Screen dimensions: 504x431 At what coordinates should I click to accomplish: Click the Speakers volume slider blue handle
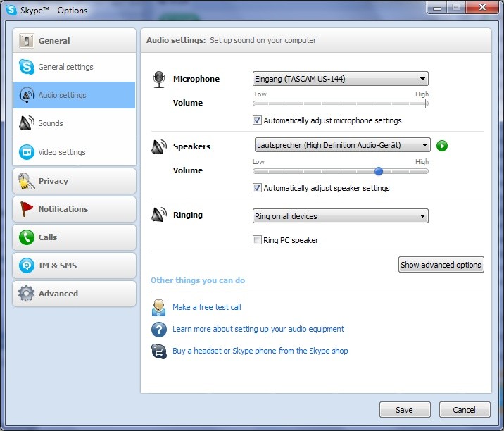[379, 171]
